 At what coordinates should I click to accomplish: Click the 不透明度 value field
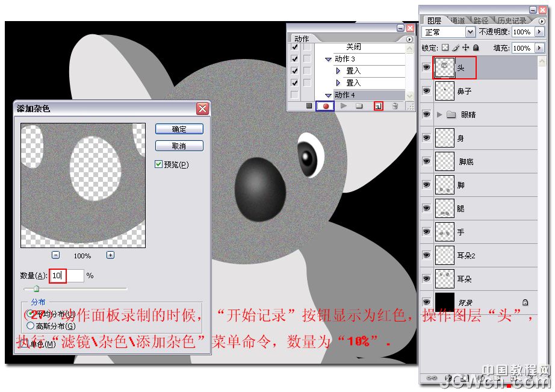(522, 32)
